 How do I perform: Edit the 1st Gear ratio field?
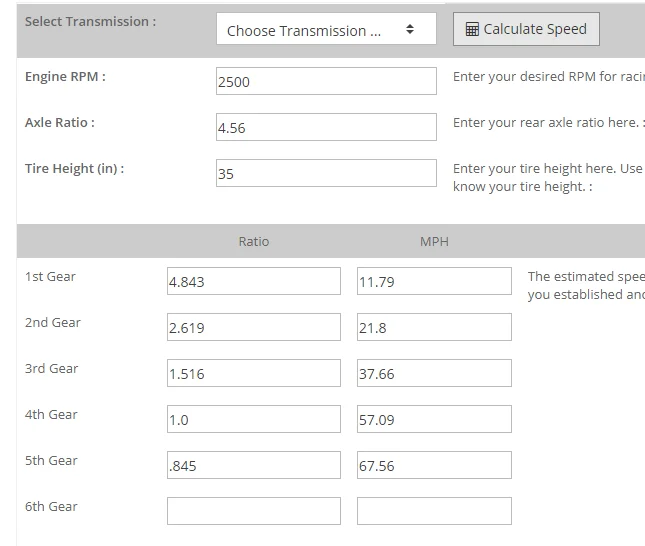pos(254,281)
